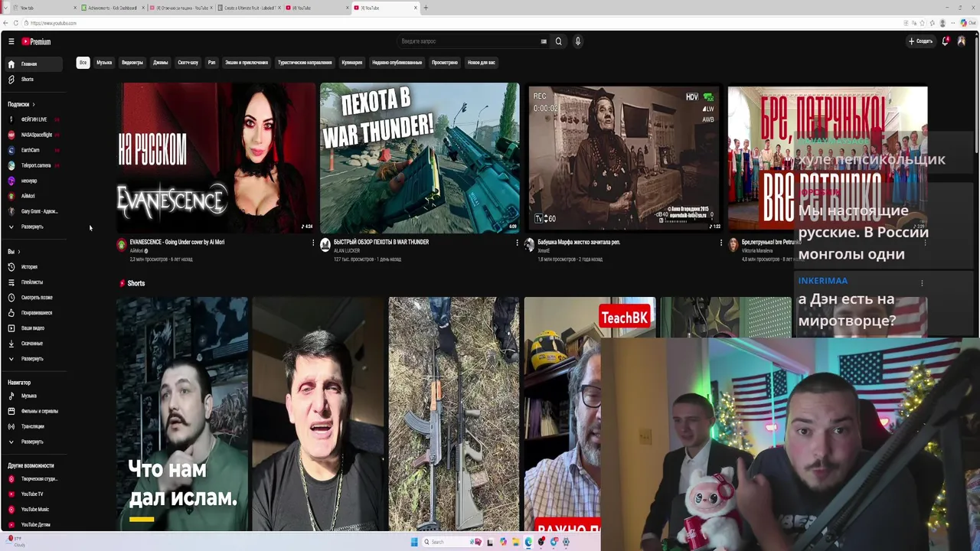Screen dimensions: 980x551
Task: Select the Экшен и приключения chip
Action: click(x=247, y=63)
